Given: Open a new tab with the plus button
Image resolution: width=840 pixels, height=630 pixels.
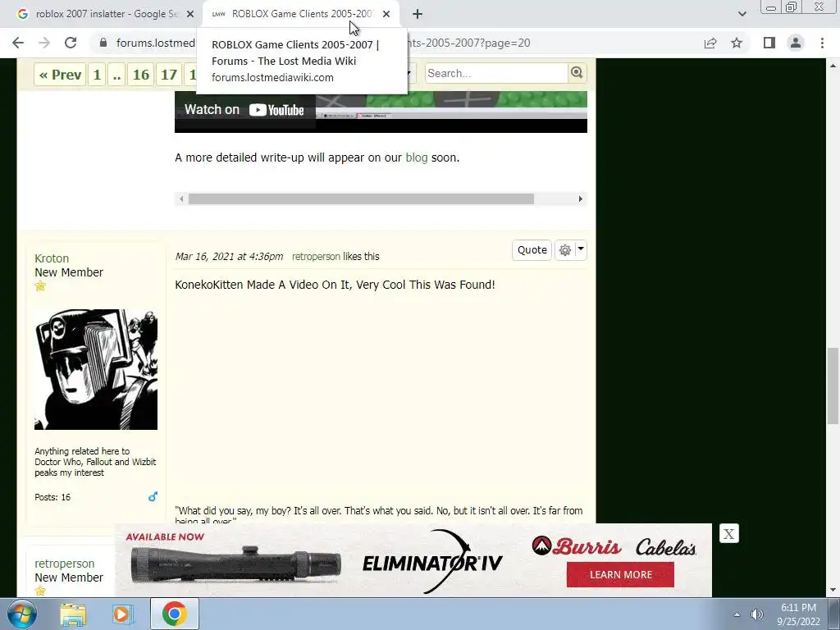Looking at the screenshot, I should (x=418, y=14).
